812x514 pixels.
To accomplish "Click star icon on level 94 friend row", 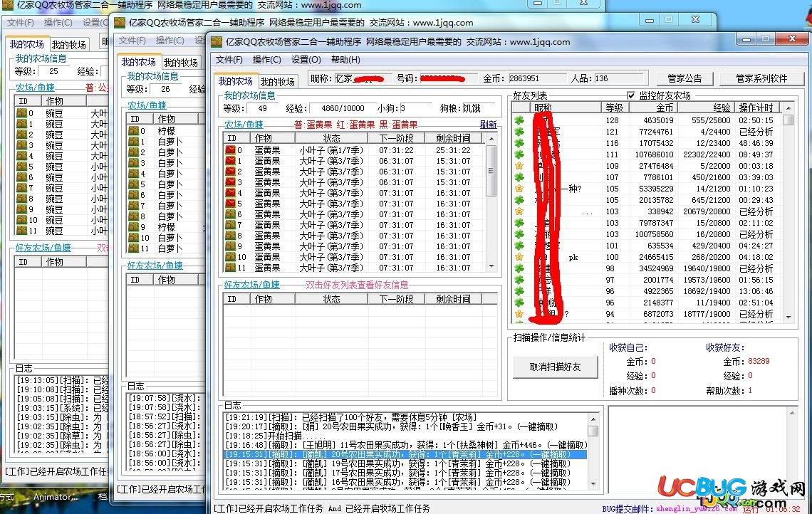I will (519, 314).
